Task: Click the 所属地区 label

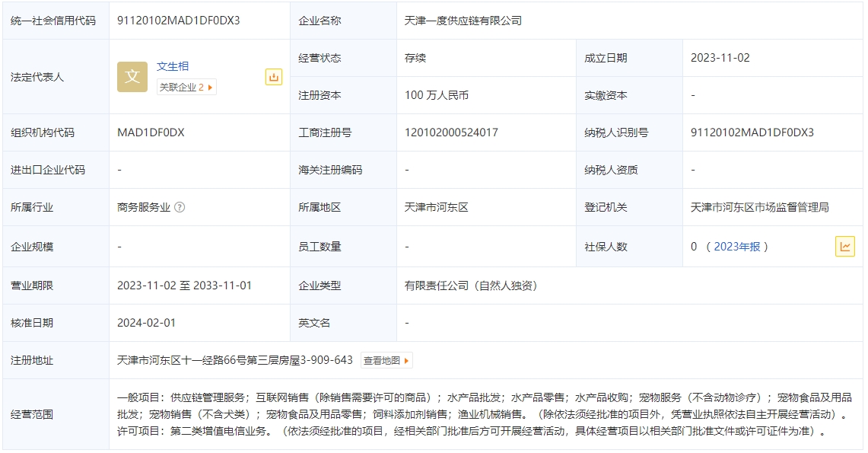Action: pyautogui.click(x=320, y=207)
